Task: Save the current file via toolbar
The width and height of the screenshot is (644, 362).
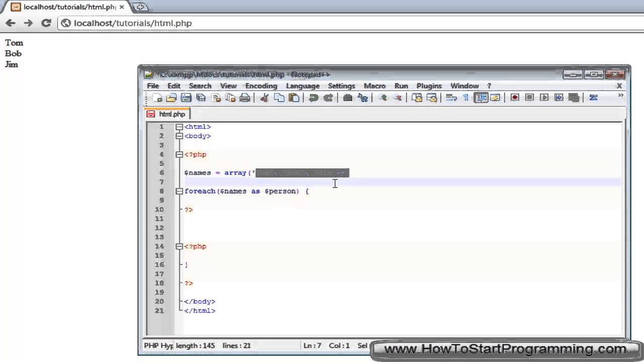Action: 186,98
